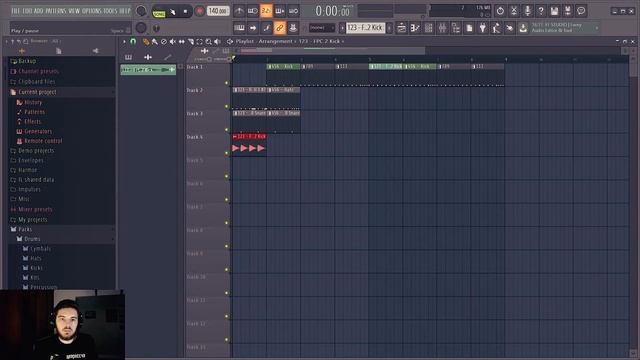Image resolution: width=640 pixels, height=360 pixels.
Task: Toggle the Step editing arrow icon
Action: 253,28
